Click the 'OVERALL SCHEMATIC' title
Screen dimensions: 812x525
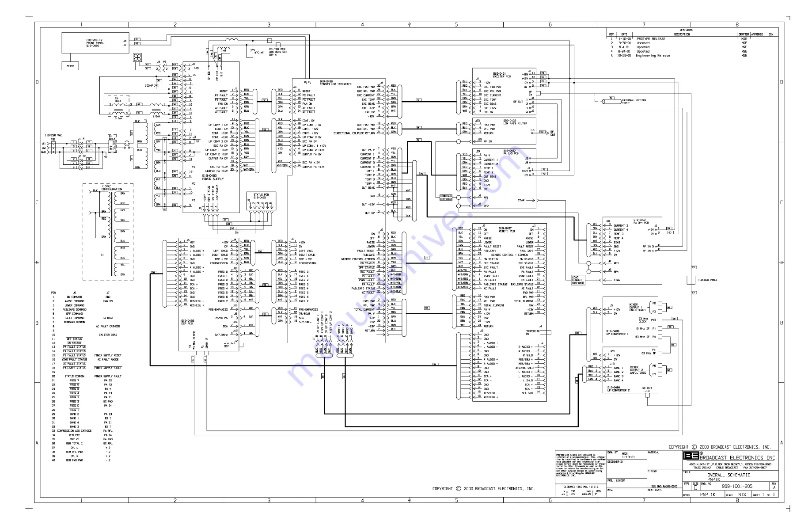[x=729, y=475]
